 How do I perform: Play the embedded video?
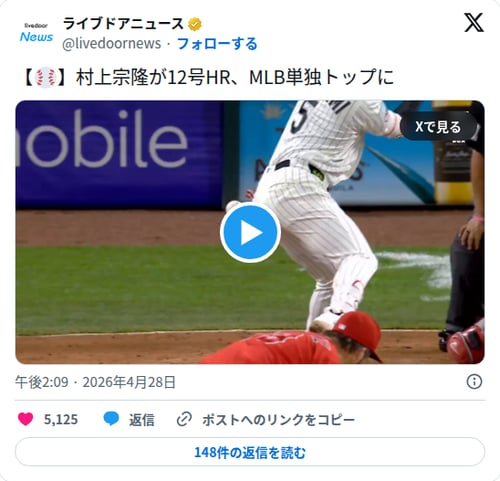[x=250, y=232]
